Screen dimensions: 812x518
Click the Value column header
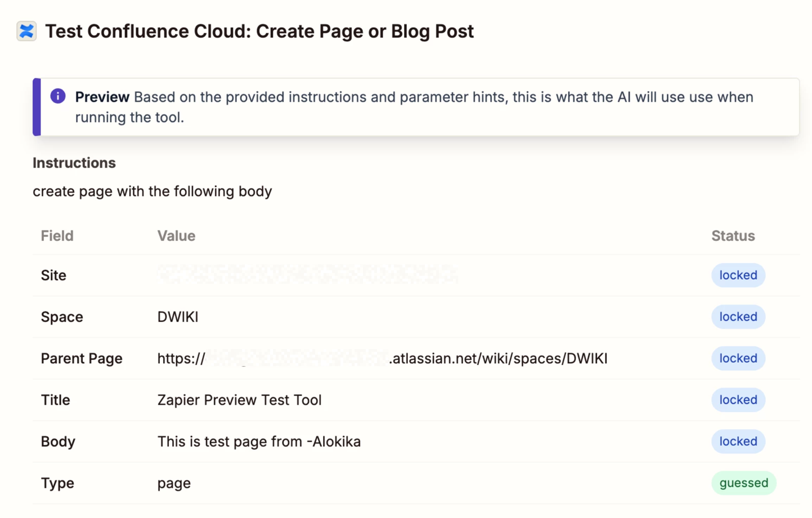coord(176,236)
